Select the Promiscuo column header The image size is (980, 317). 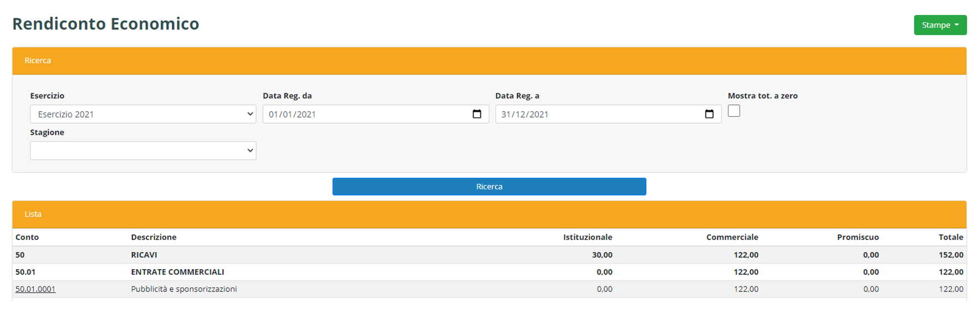tap(857, 237)
